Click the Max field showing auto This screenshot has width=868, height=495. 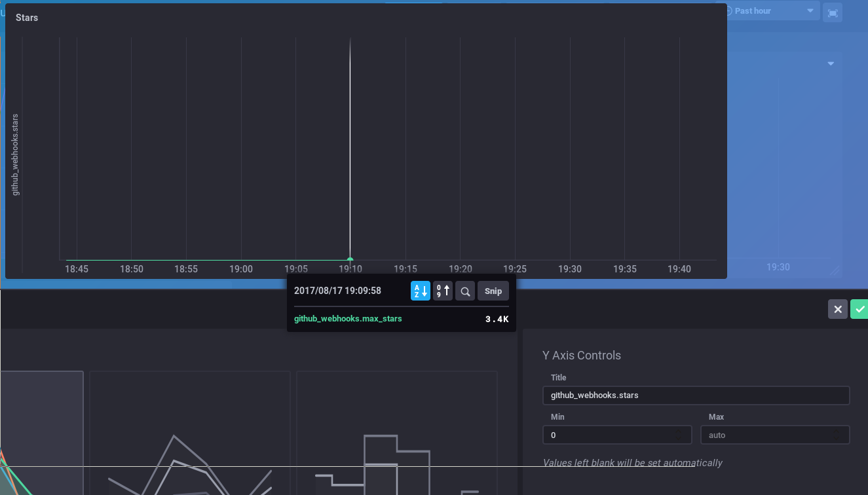775,435
